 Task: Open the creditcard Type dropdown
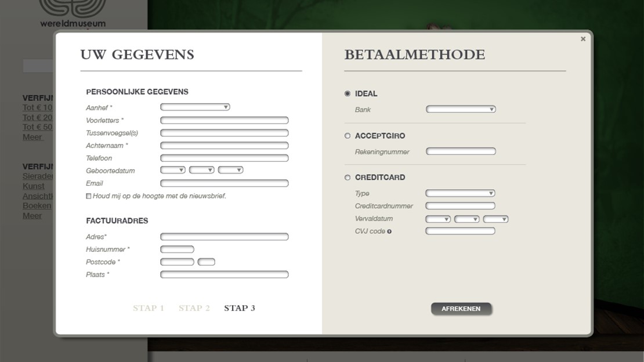point(460,193)
